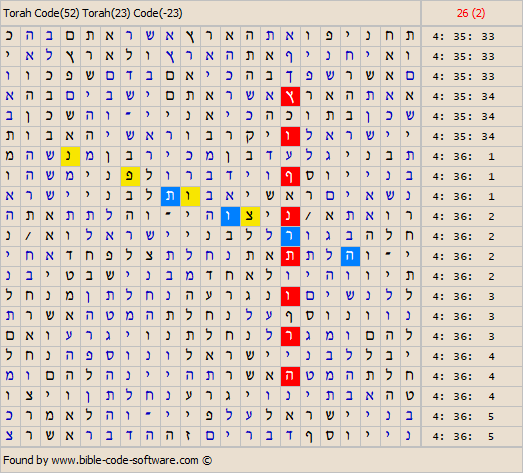Select the red-highlighted ץ cell
The width and height of the screenshot is (523, 473).
[290, 96]
